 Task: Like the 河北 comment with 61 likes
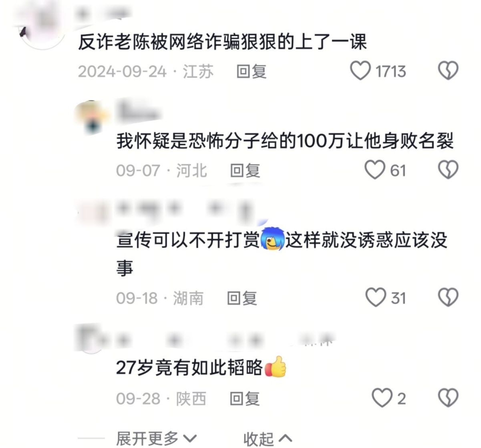tap(374, 170)
